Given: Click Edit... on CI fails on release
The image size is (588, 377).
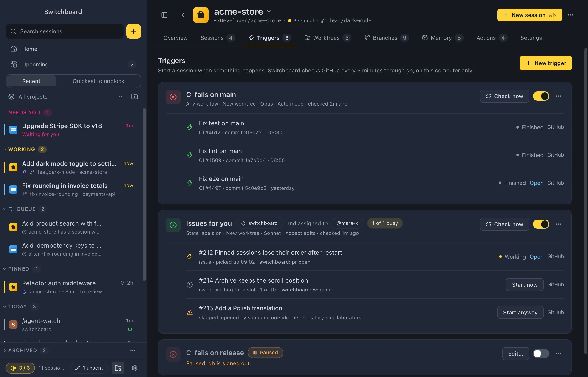Looking at the screenshot, I should click(516, 354).
